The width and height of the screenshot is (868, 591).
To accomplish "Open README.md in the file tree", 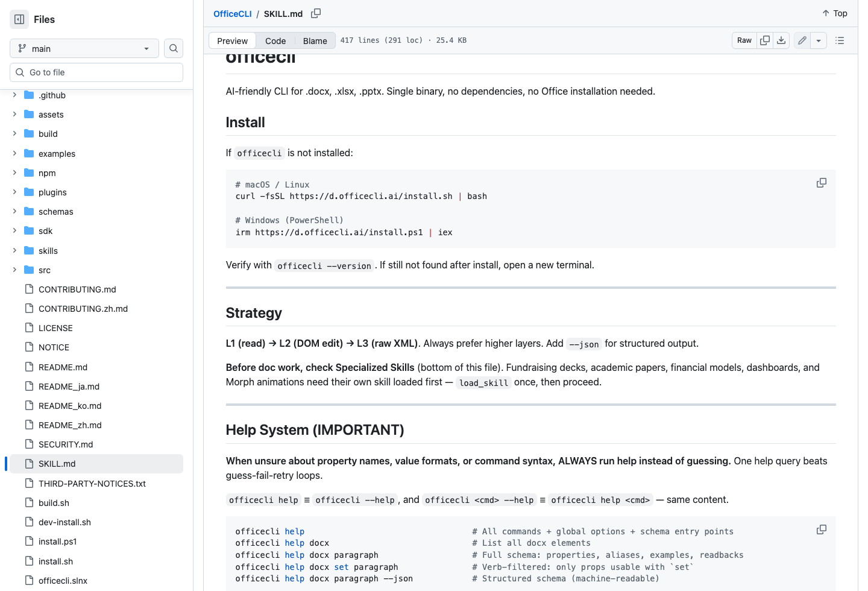I will [63, 367].
